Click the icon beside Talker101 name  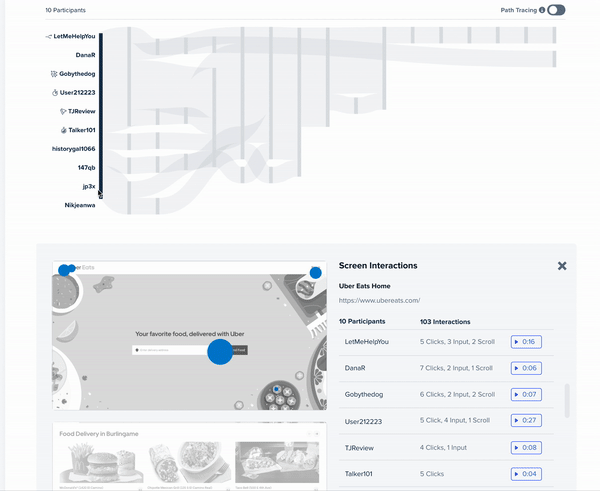click(64, 130)
